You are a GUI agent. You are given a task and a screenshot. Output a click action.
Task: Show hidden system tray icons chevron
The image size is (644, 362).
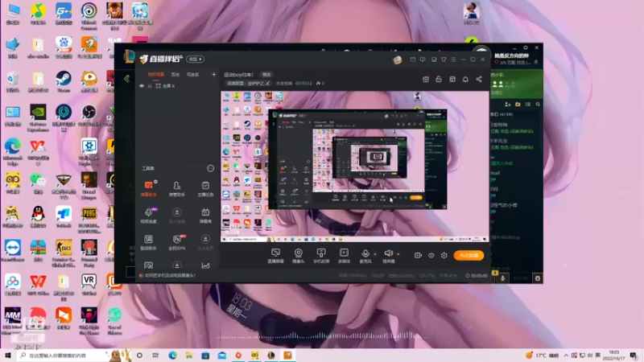coord(566,356)
